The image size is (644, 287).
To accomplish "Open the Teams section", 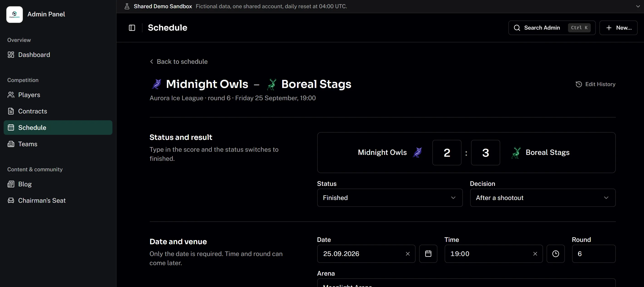I will pyautogui.click(x=58, y=144).
